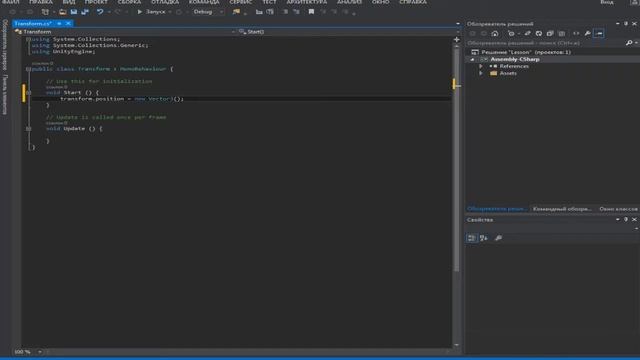This screenshot has height=360, width=640.
Task: Collapse the Transform class code block
Action: pos(28,69)
